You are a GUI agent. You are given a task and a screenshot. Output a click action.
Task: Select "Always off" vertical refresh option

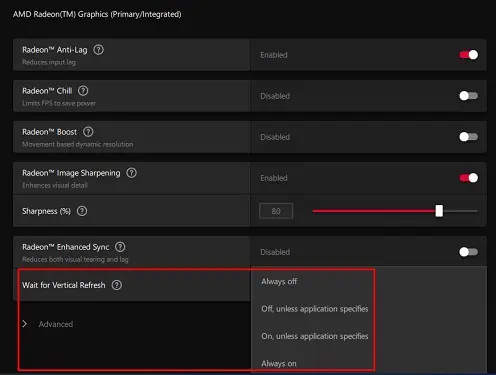click(x=279, y=282)
